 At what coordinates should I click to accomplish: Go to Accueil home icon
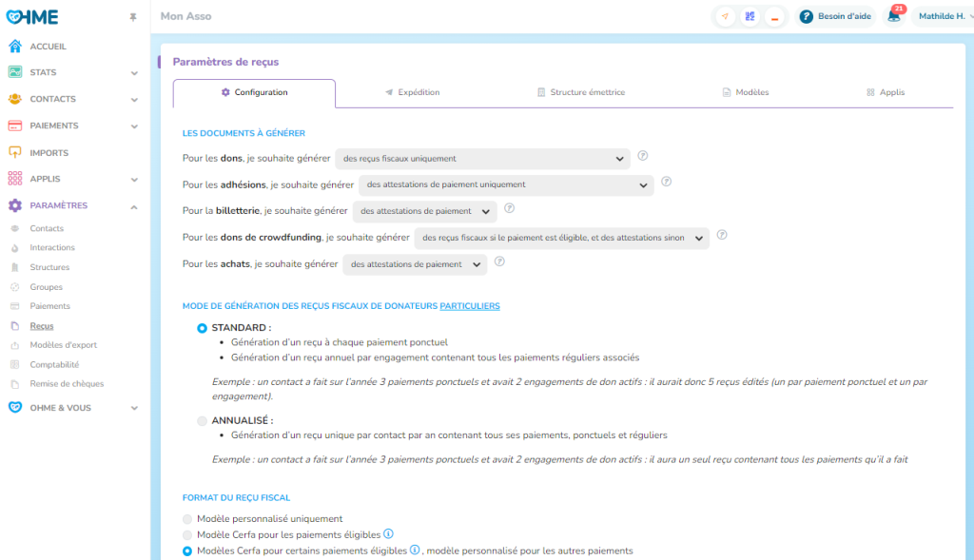point(14,46)
